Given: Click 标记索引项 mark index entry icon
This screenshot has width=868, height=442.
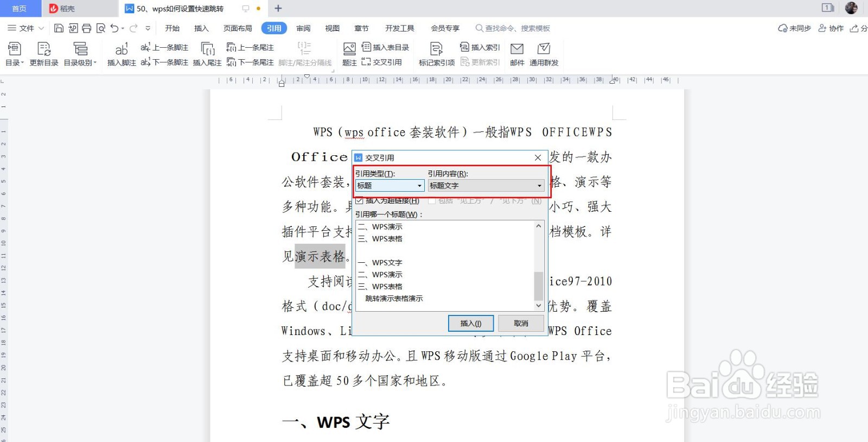Looking at the screenshot, I should pos(437,54).
